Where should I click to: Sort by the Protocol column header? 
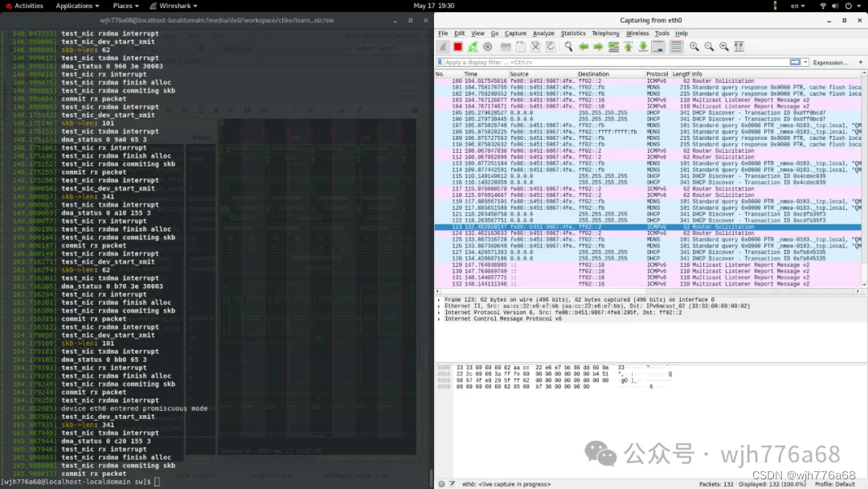[x=657, y=74]
